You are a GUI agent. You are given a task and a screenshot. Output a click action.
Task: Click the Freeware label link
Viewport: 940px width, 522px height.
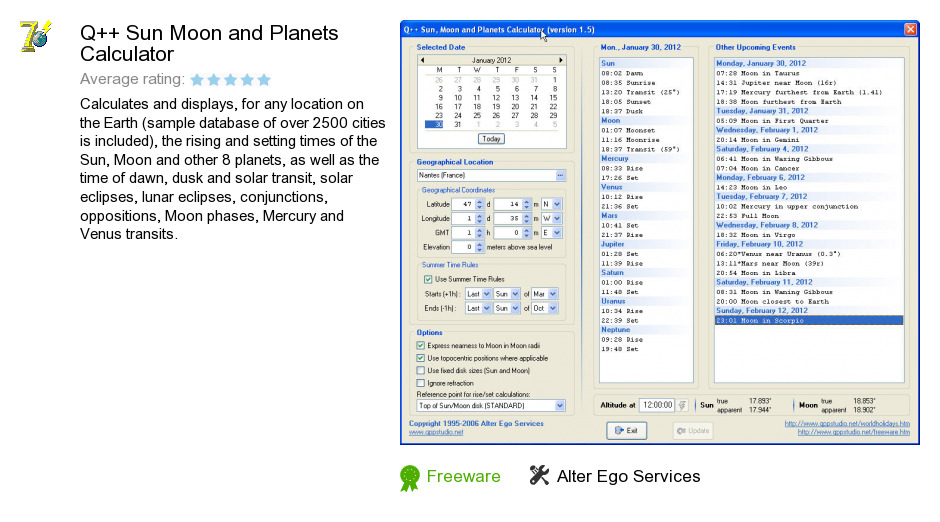pos(463,476)
